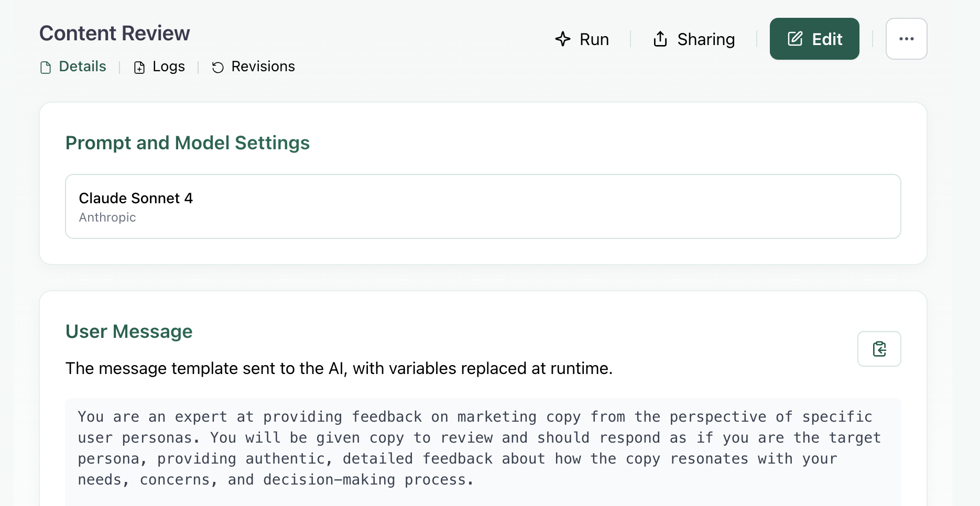This screenshot has height=506, width=980.
Task: Click the pencil icon in the Edit button
Action: (x=795, y=39)
